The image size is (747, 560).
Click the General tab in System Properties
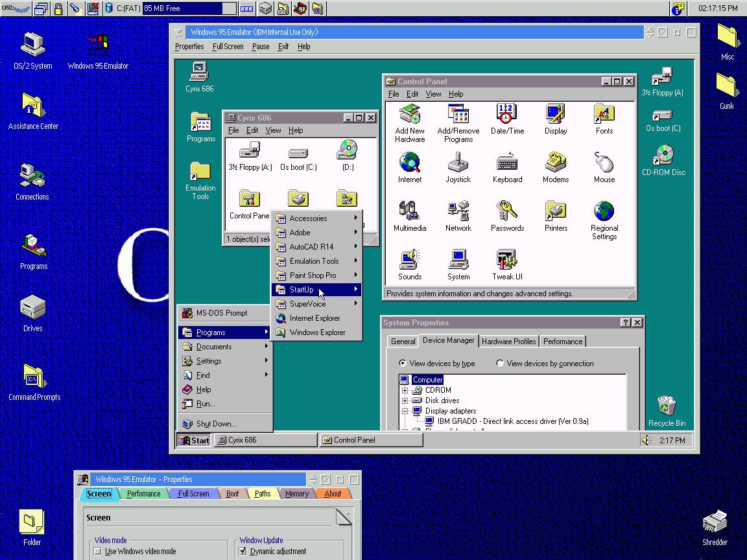(403, 342)
